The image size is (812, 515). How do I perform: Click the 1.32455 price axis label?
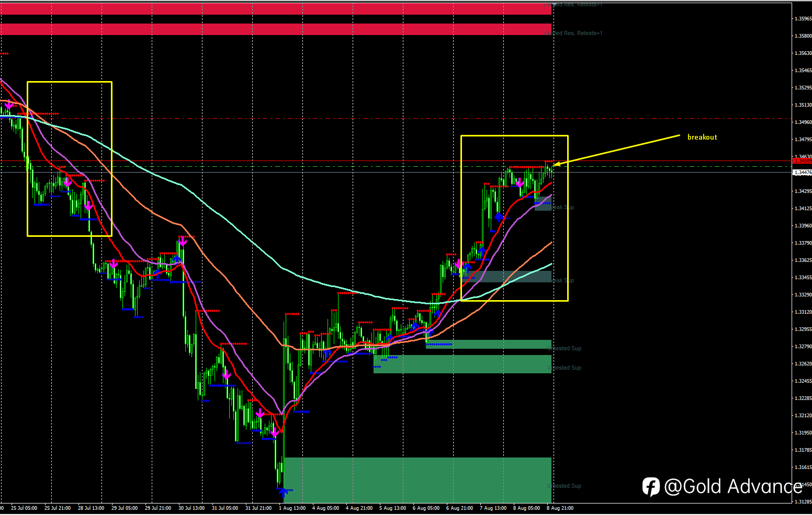tap(803, 381)
